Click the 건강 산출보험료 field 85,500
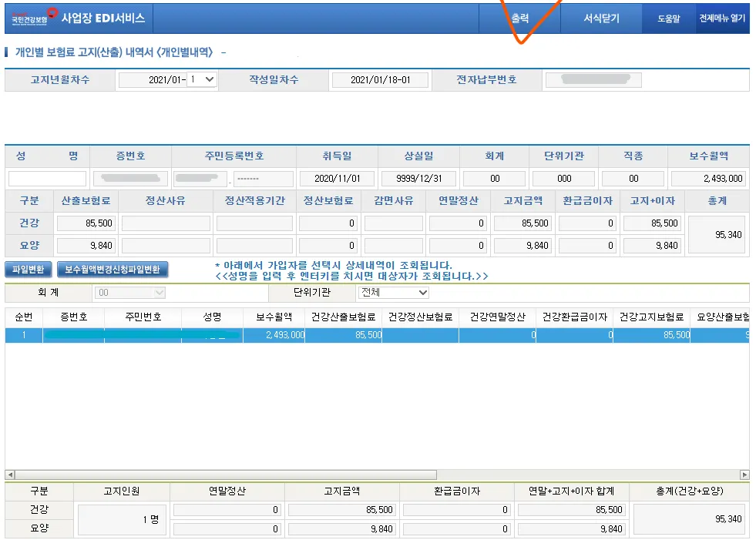The image size is (756, 540). (x=86, y=223)
